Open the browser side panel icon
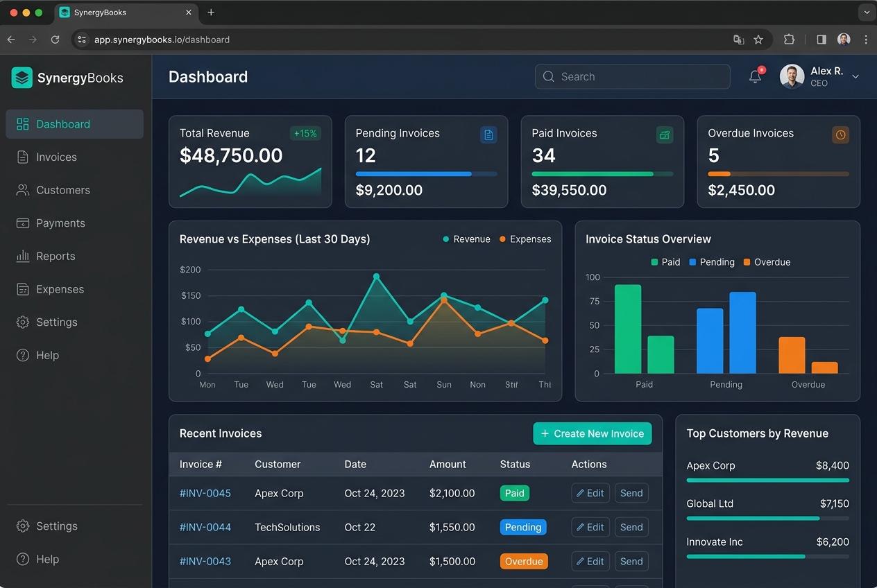877x588 pixels. tap(821, 40)
